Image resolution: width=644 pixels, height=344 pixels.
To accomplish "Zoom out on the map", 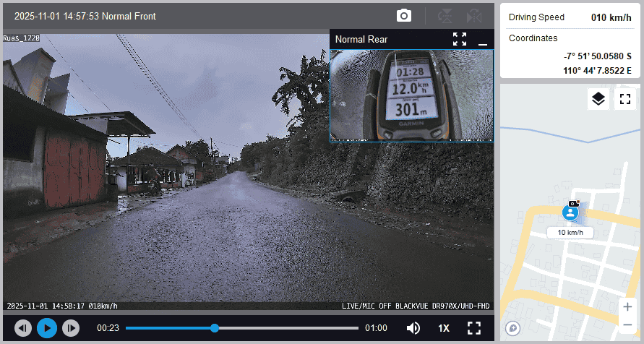I will click(x=627, y=324).
